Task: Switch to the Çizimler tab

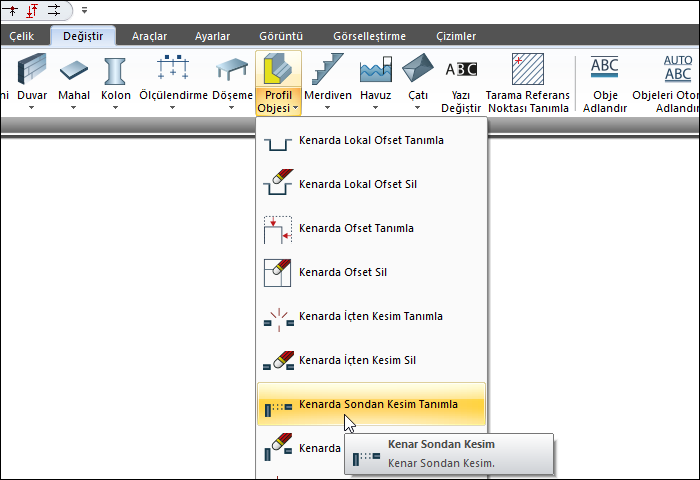Action: 456,36
